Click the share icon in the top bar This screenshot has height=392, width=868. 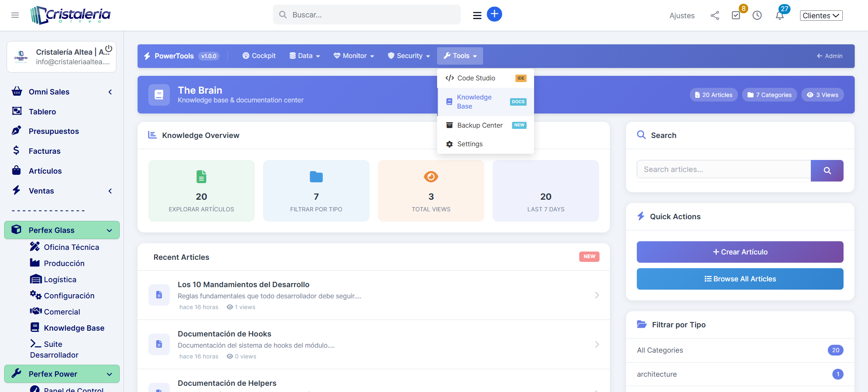pyautogui.click(x=715, y=15)
